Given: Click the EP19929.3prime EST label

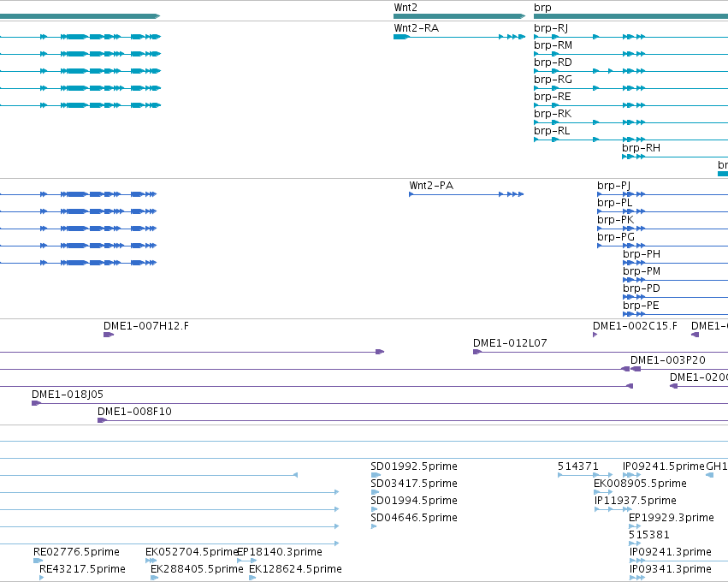Looking at the screenshot, I should [672, 518].
